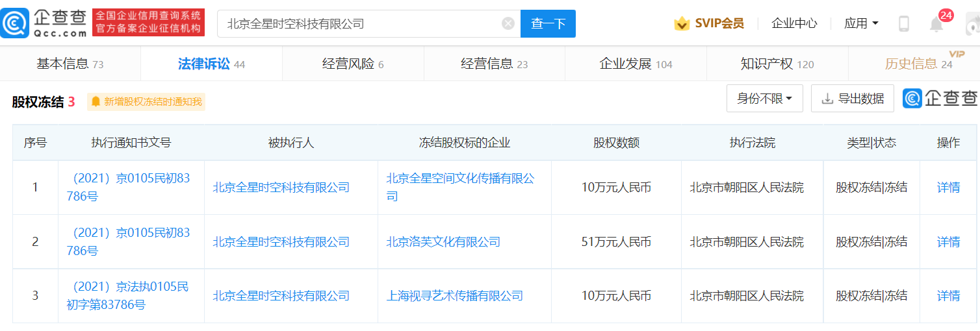Open 被执行人 company link in row 1
This screenshot has height=331, width=980.
point(281,188)
